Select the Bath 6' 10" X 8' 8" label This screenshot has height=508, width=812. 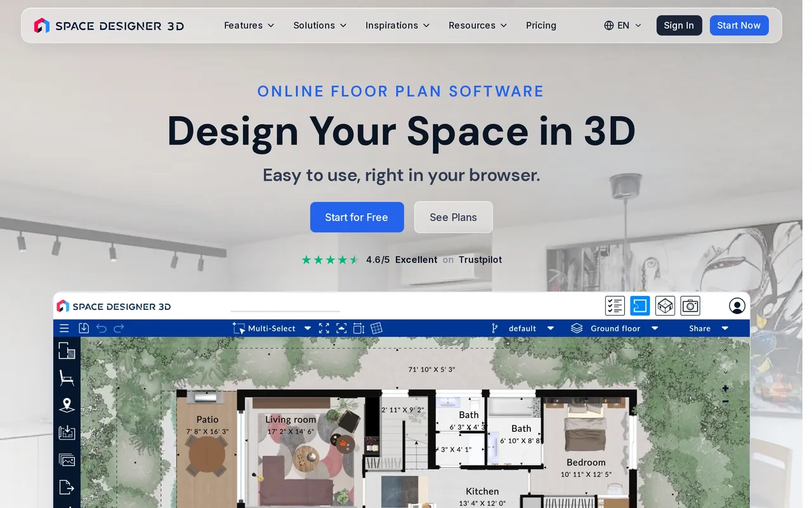521,434
